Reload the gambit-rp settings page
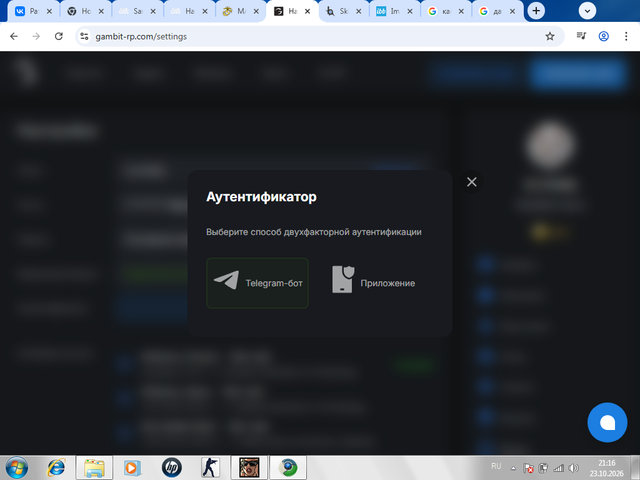The height and width of the screenshot is (480, 640). tap(59, 36)
